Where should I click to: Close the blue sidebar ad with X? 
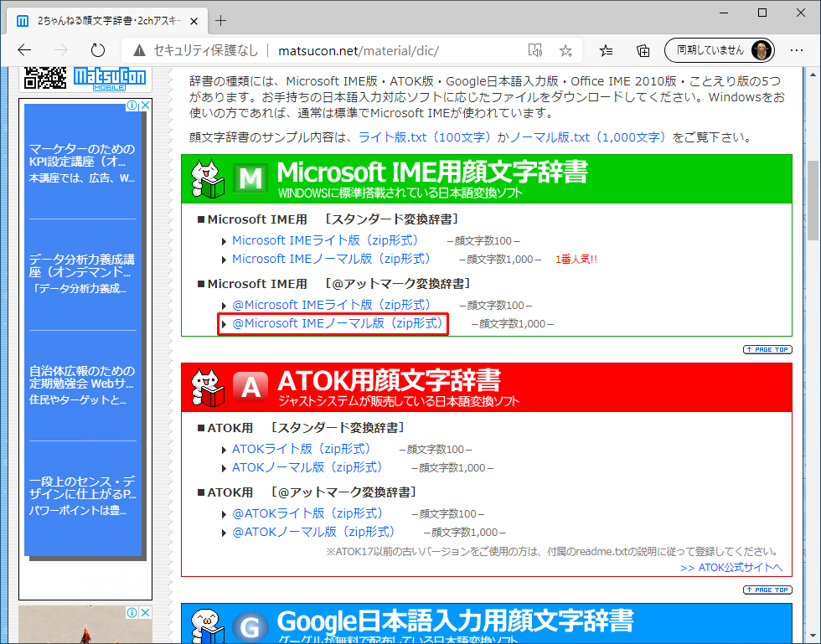[x=145, y=106]
